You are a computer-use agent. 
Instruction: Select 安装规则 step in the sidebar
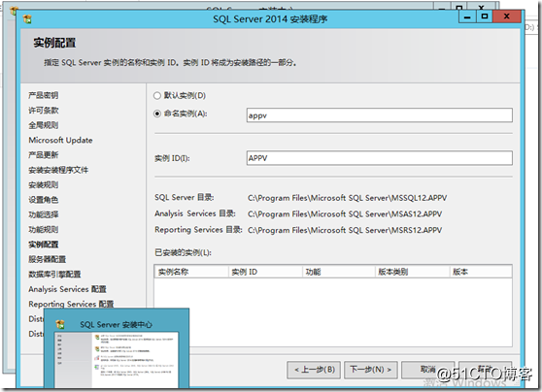[44, 184]
